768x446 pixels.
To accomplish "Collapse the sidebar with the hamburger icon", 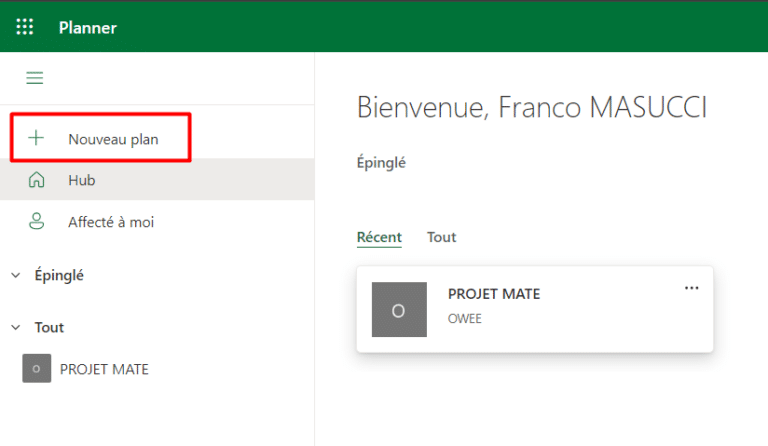I will pyautogui.click(x=35, y=78).
